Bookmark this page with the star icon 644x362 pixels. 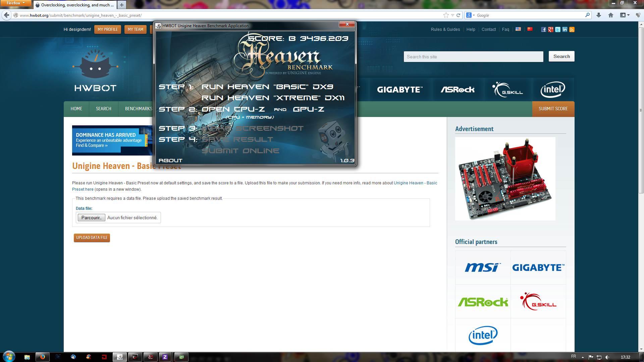click(446, 15)
